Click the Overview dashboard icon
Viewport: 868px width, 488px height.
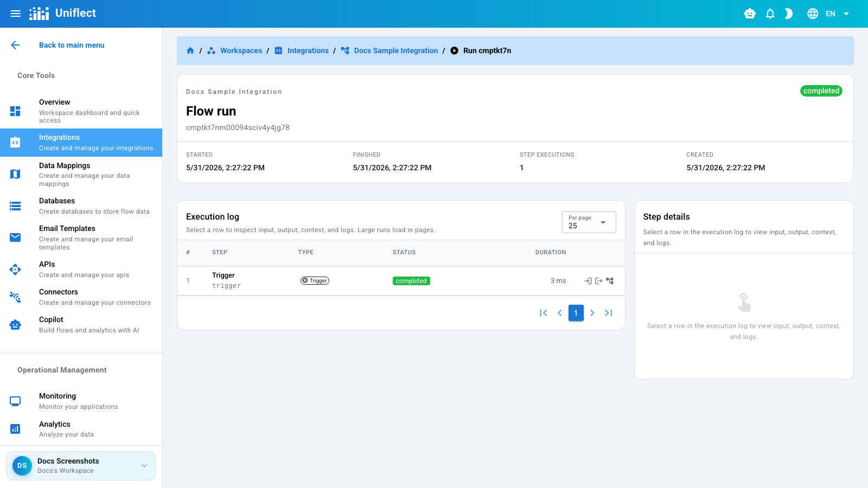pos(15,111)
